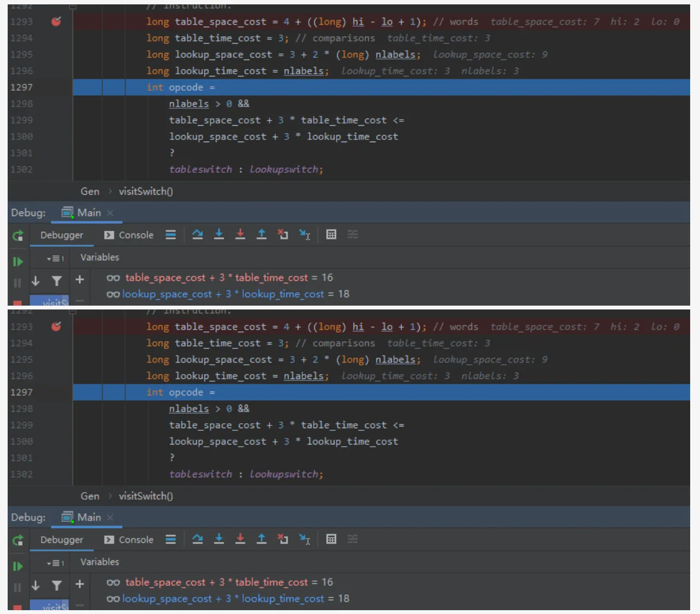
Task: Click line number 1297 in lower editor gutter
Action: coord(21,392)
